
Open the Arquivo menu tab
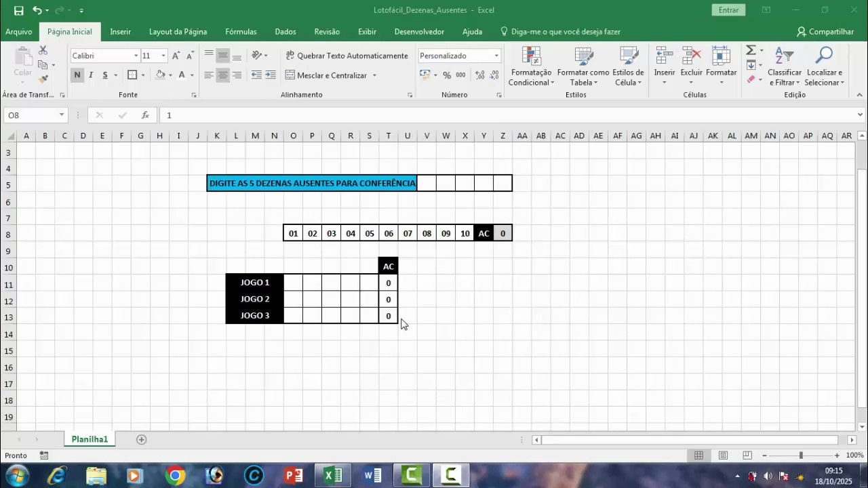pos(19,32)
